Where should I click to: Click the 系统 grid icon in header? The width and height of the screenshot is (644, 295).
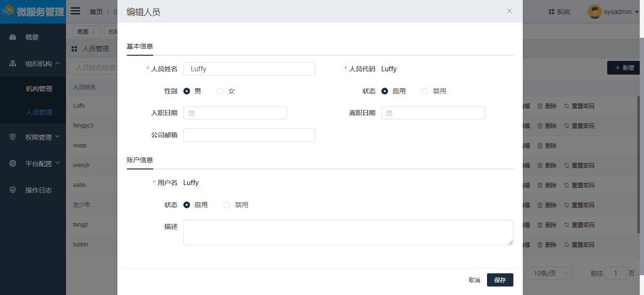pyautogui.click(x=551, y=12)
